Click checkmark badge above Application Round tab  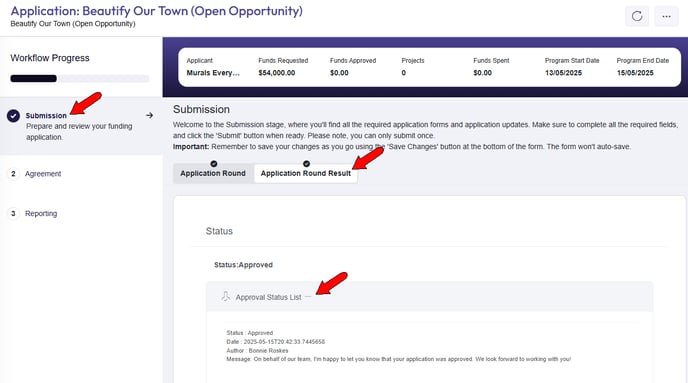(214, 164)
